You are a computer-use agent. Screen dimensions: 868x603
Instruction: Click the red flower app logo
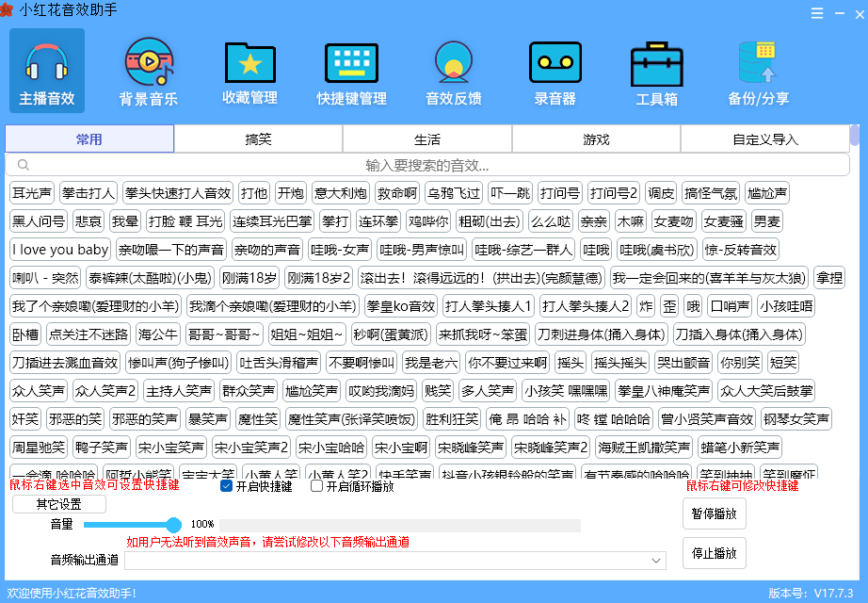point(6,10)
